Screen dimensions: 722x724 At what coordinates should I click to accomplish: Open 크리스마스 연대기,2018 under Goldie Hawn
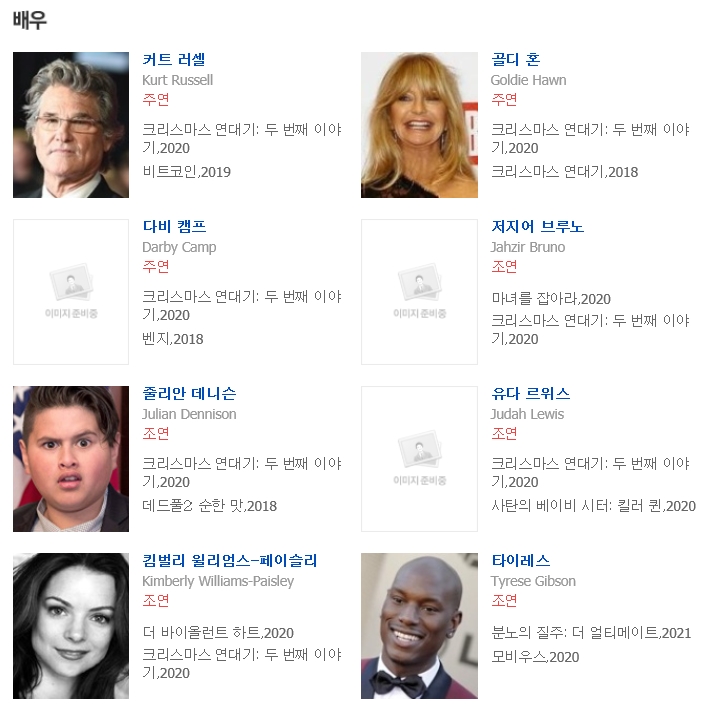coord(565,172)
